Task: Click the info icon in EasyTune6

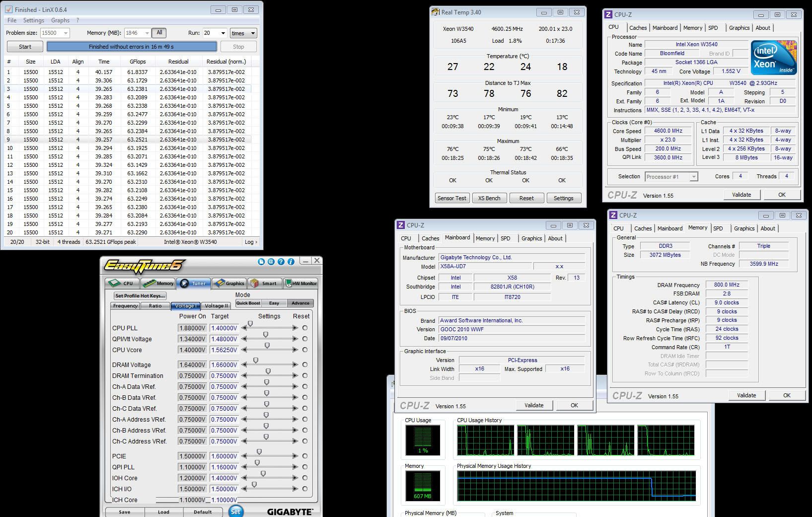Action: [291, 261]
